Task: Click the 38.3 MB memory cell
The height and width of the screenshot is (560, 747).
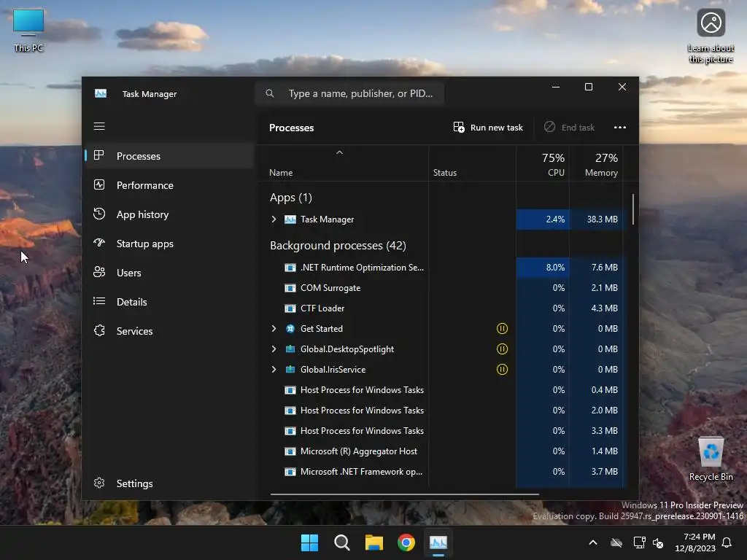Action: [x=597, y=219]
